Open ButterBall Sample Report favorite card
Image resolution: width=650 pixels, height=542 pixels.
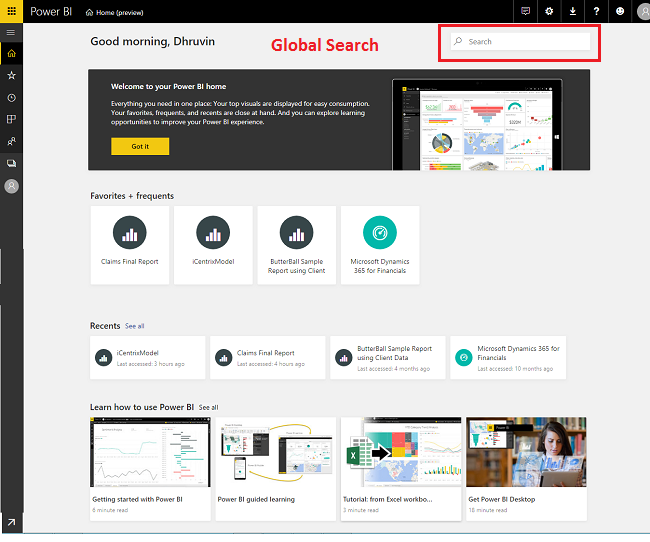click(x=296, y=245)
